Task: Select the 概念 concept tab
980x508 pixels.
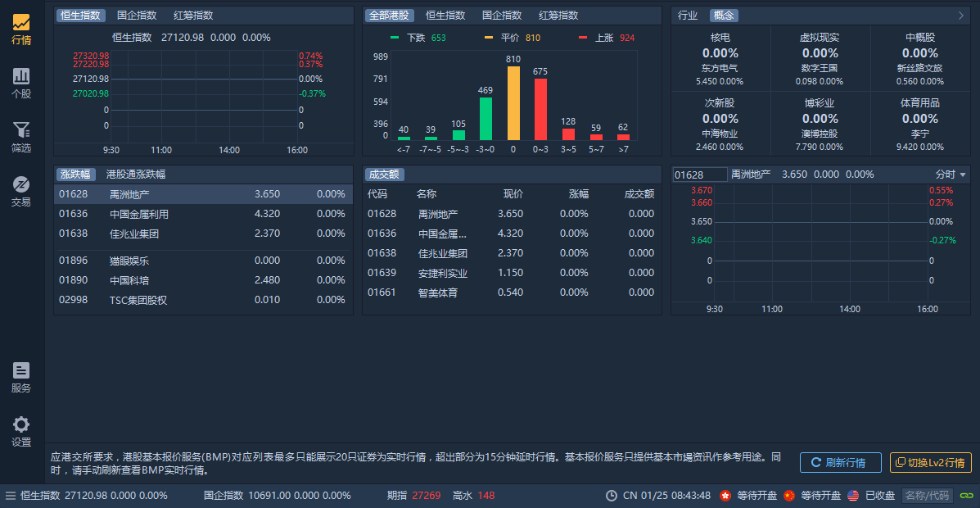Action: tap(724, 16)
